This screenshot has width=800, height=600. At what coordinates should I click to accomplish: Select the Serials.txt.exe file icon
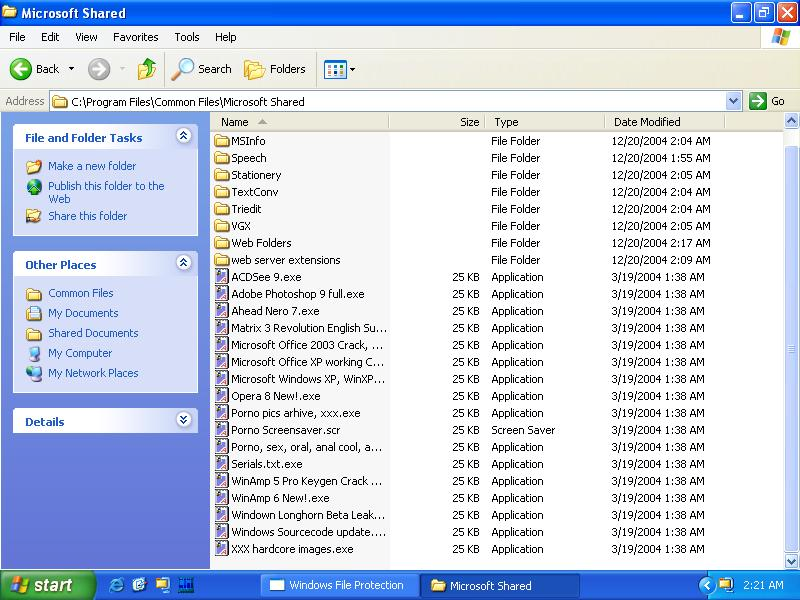pyautogui.click(x=221, y=464)
